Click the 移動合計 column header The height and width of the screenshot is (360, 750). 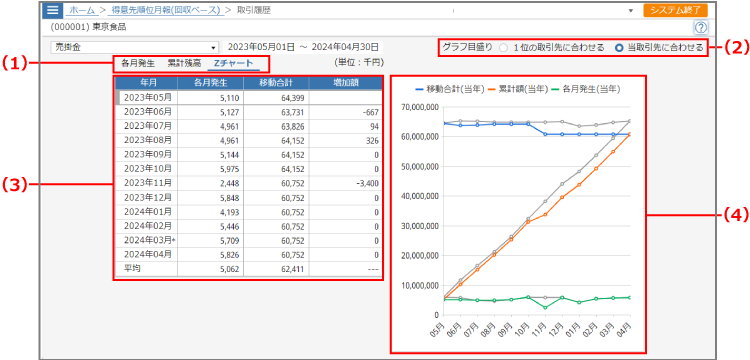[276, 83]
